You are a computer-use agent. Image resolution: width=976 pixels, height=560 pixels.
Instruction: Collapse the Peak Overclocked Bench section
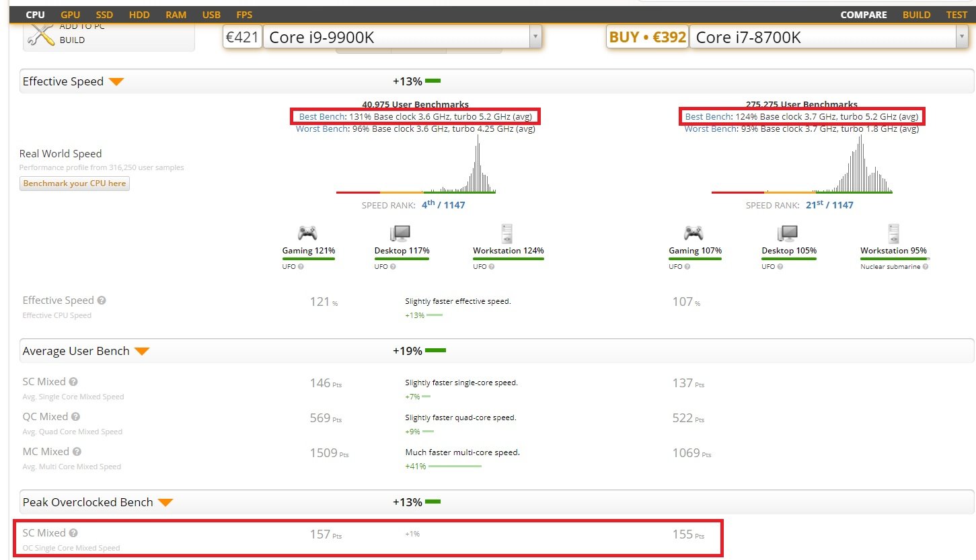(165, 503)
